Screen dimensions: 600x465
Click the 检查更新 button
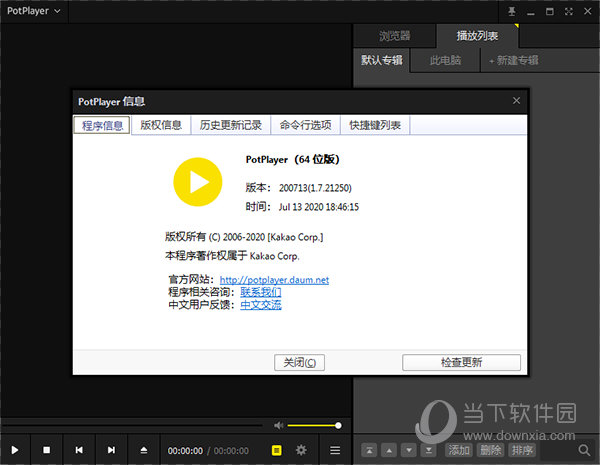(461, 362)
